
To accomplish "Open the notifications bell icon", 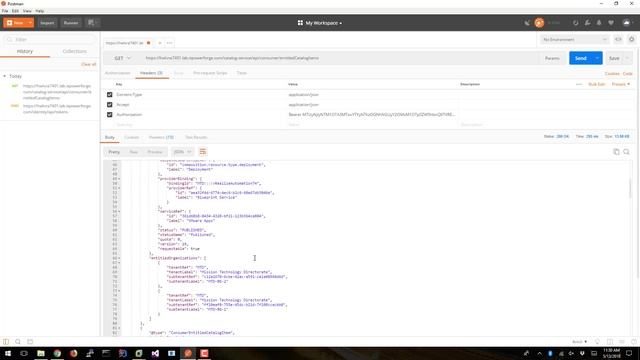I will coord(599,23).
